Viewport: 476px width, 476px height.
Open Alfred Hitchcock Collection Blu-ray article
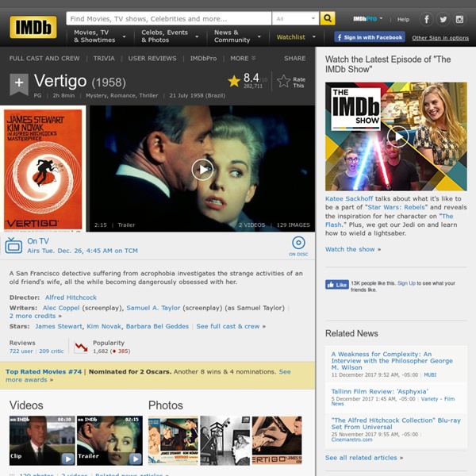coord(396,424)
